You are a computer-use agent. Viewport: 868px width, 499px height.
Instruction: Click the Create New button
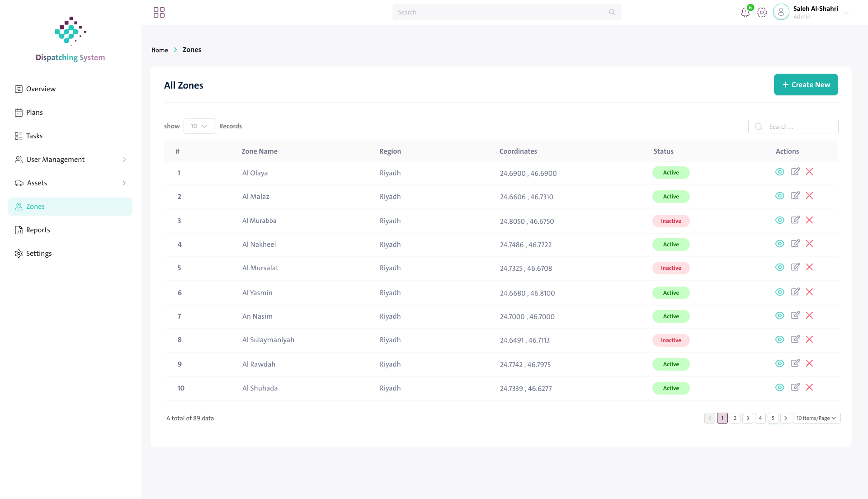click(x=806, y=85)
